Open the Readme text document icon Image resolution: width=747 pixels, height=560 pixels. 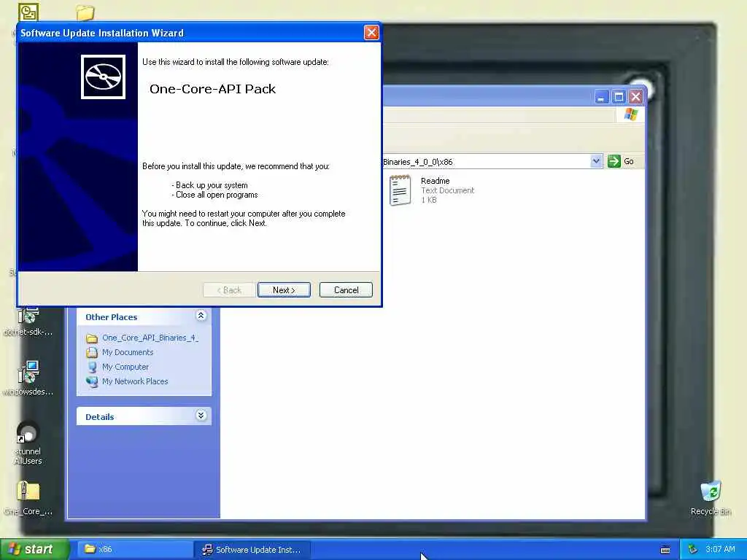pyautogui.click(x=400, y=190)
